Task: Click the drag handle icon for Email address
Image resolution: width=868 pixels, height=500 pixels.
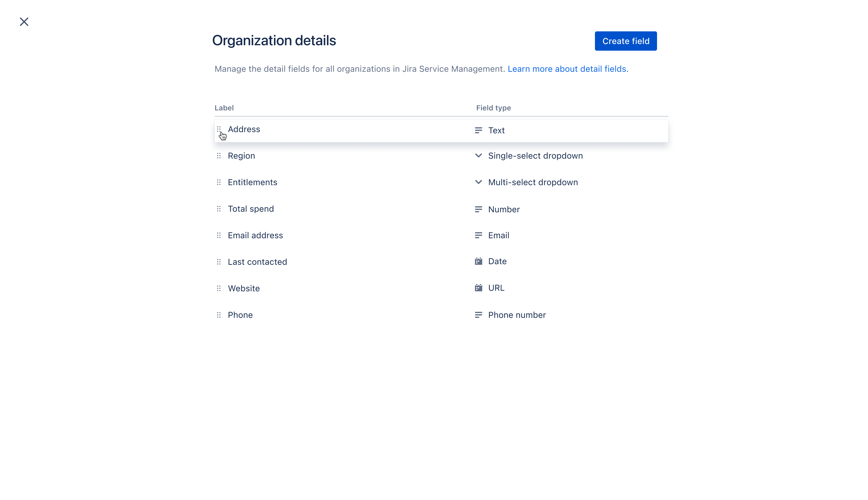Action: [219, 235]
